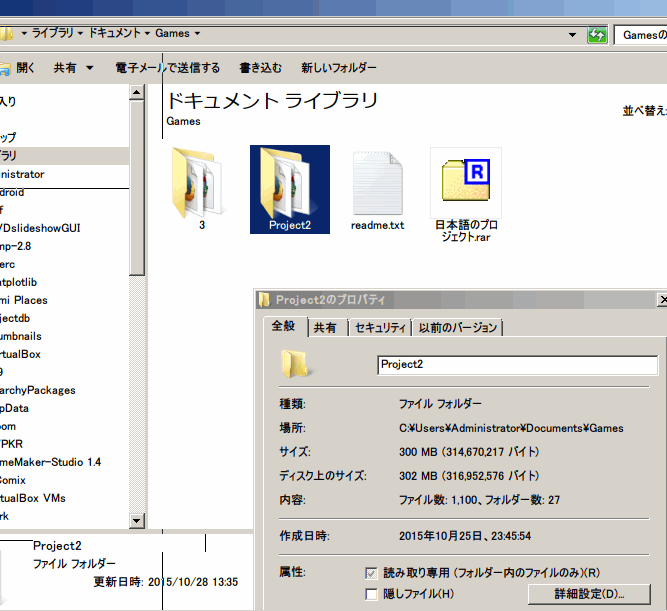The image size is (667, 611).
Task: Click 電子メールで送信する in the toolbar
Action: (168, 68)
